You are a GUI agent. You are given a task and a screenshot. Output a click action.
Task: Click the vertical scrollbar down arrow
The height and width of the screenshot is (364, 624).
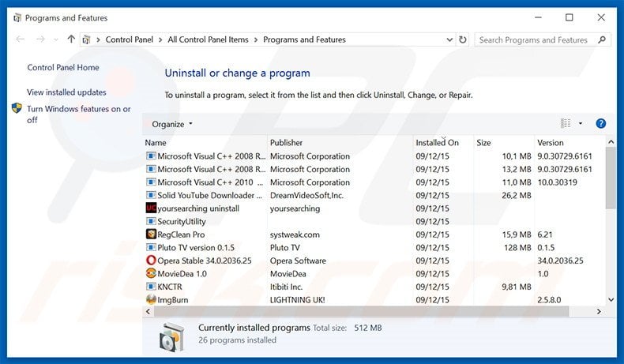coord(611,300)
